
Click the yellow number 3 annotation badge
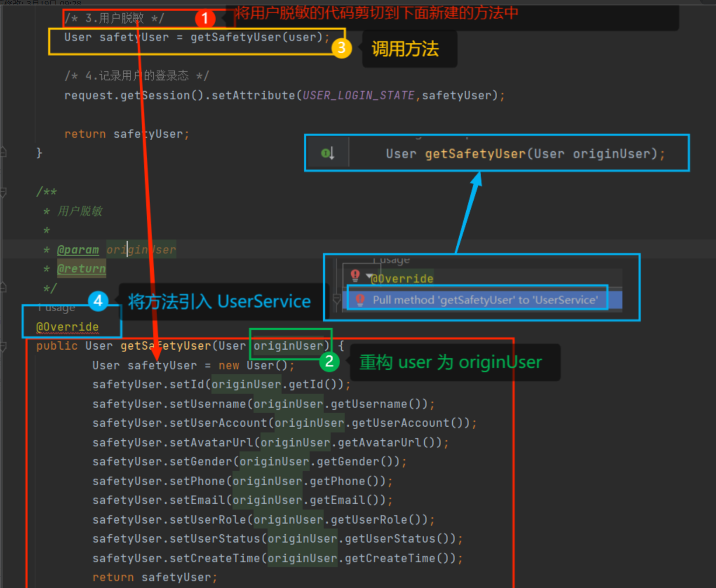pyautogui.click(x=341, y=48)
